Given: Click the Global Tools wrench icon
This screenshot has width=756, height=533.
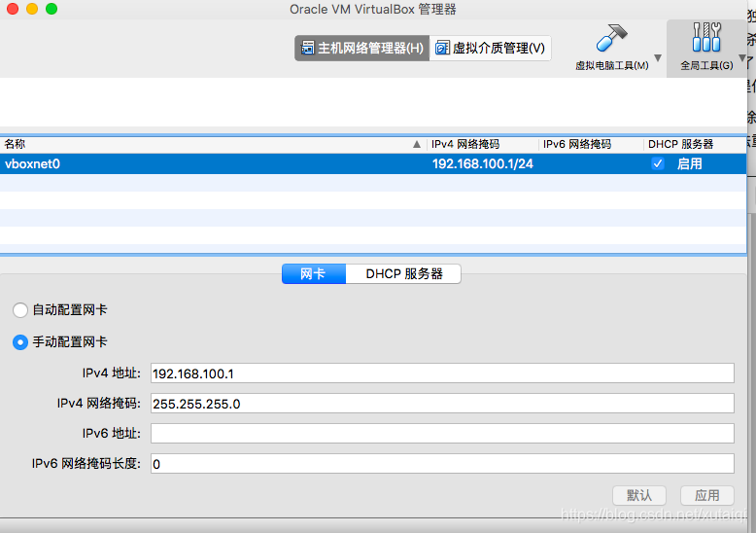Looking at the screenshot, I should [x=706, y=37].
